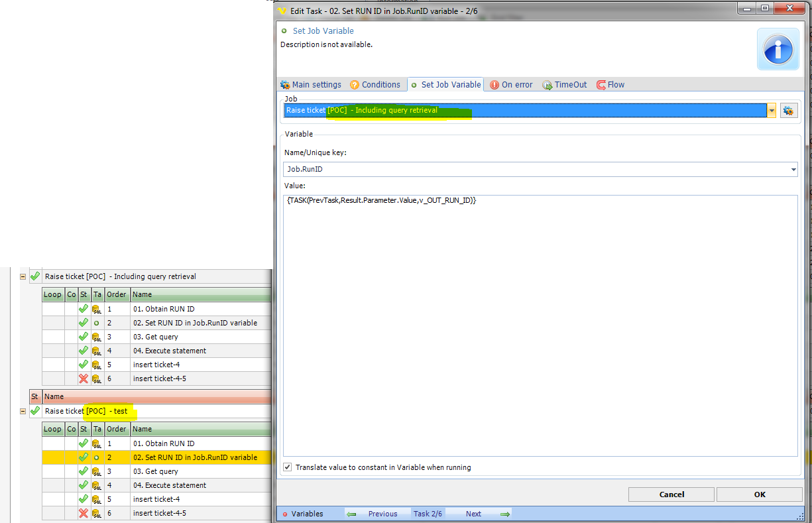Click SQL task icon for '01. Obtain RUN ID'
Image resolution: width=812 pixels, height=523 pixels.
coord(97,309)
